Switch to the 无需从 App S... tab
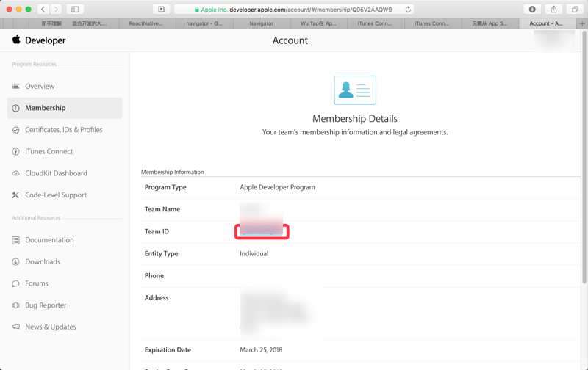 tap(490, 23)
